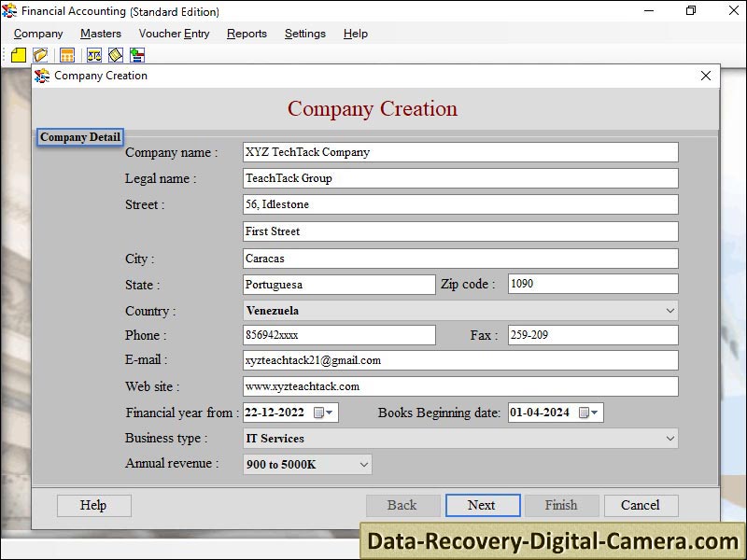The width and height of the screenshot is (747, 560).
Task: Select the Company Detail tab
Action: [x=79, y=137]
